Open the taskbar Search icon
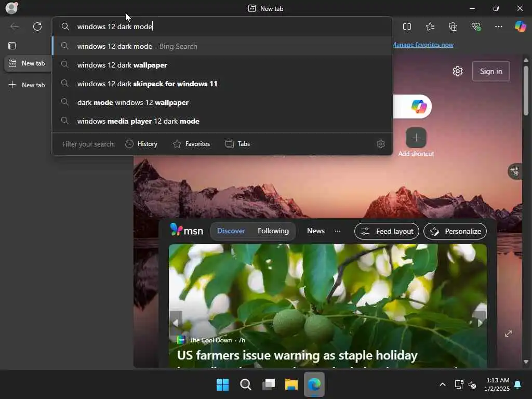Screen dimensions: 532x399 pos(246,385)
